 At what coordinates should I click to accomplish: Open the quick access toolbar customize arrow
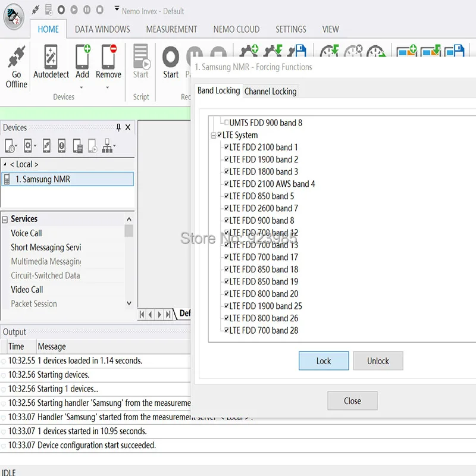click(117, 8)
